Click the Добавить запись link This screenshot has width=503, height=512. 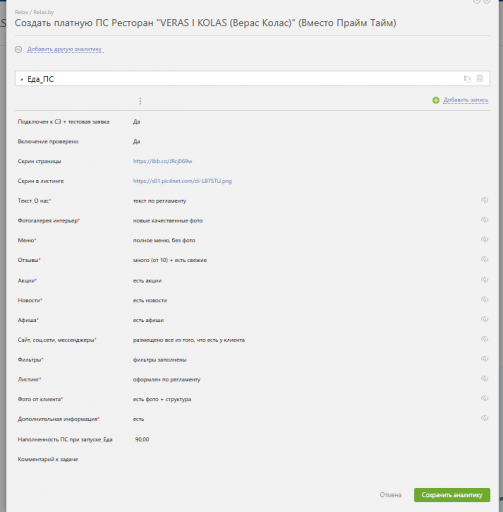(x=466, y=100)
